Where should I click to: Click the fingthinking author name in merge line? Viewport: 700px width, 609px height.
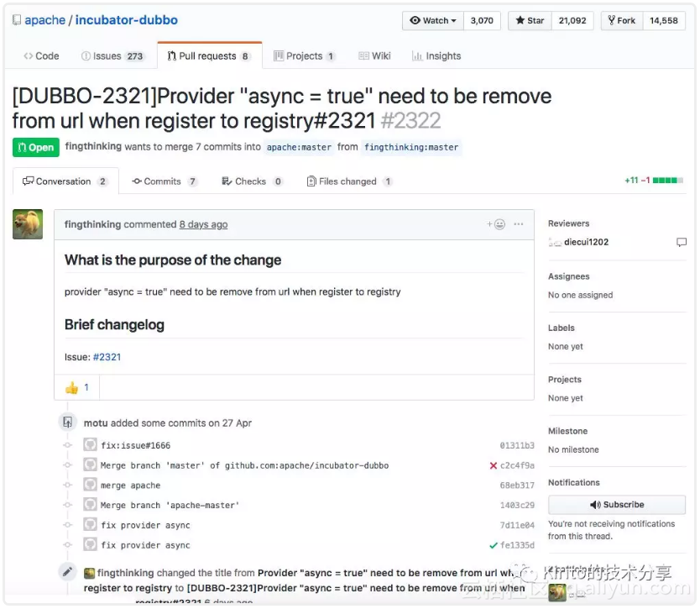click(93, 146)
